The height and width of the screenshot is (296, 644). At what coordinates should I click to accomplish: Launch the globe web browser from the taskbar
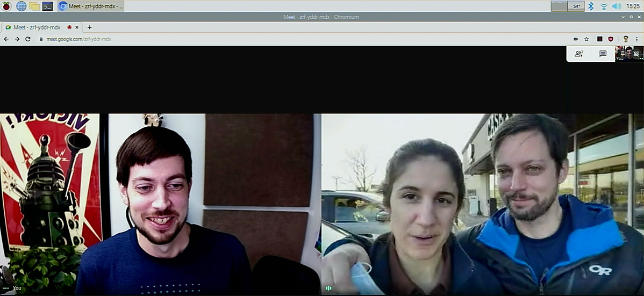pyautogui.click(x=22, y=6)
